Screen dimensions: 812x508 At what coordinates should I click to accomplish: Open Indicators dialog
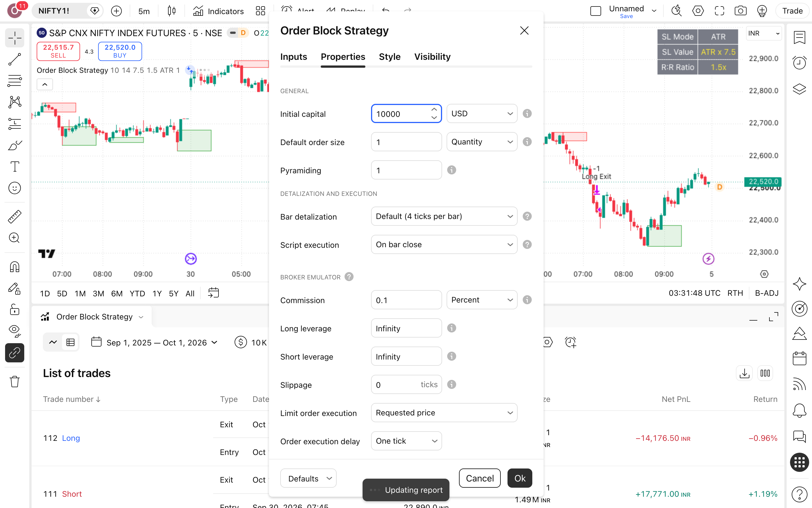click(219, 11)
